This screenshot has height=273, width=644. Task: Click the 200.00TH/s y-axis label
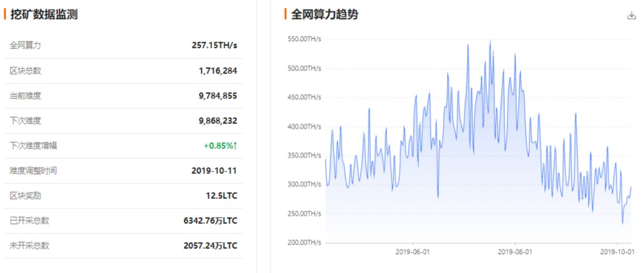click(304, 243)
